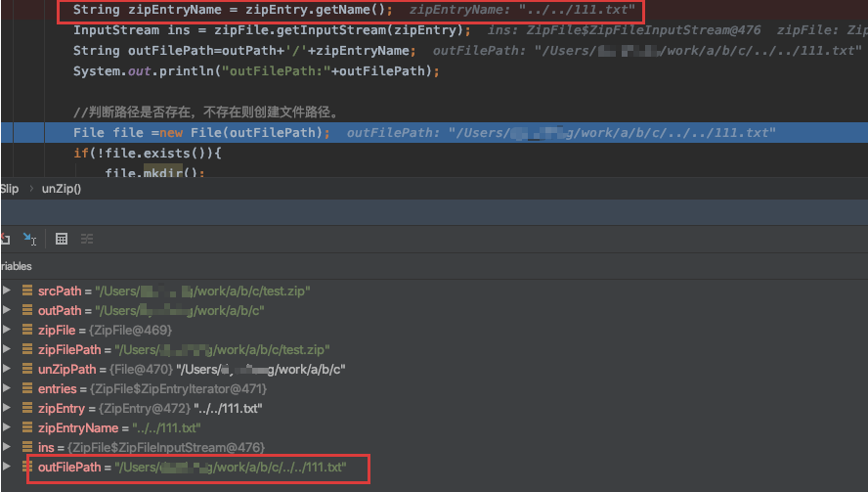Select the zipEntry = {ZipEntry@472} row
Screen dimensions: 868x492
150,409
